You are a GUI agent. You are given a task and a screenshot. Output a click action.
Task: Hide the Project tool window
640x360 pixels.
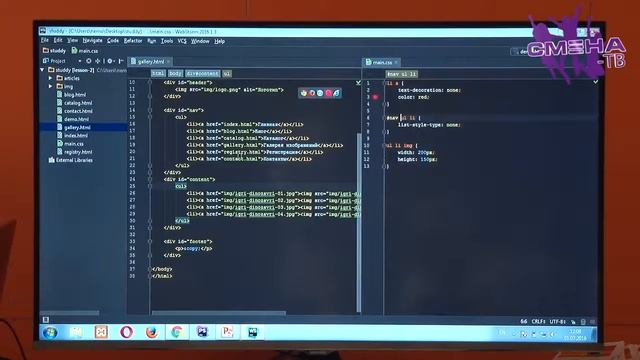tap(121, 61)
